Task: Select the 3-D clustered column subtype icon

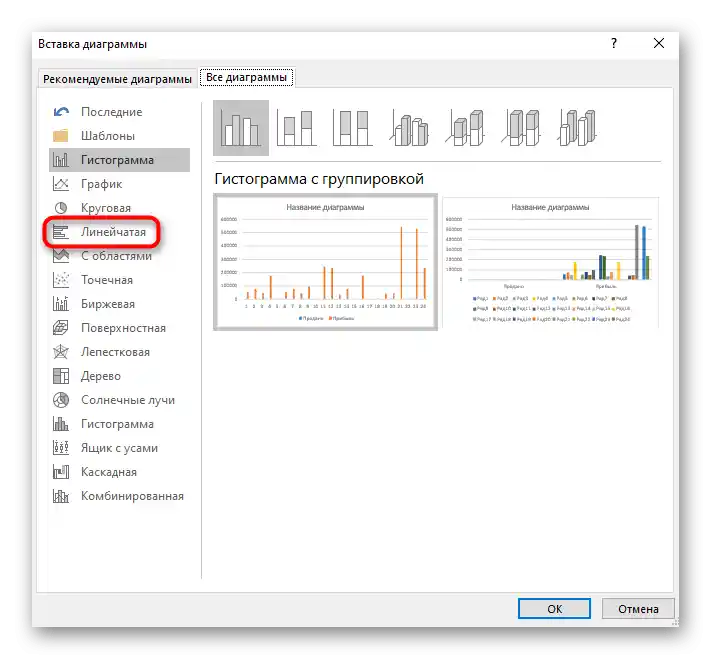Action: pos(409,128)
